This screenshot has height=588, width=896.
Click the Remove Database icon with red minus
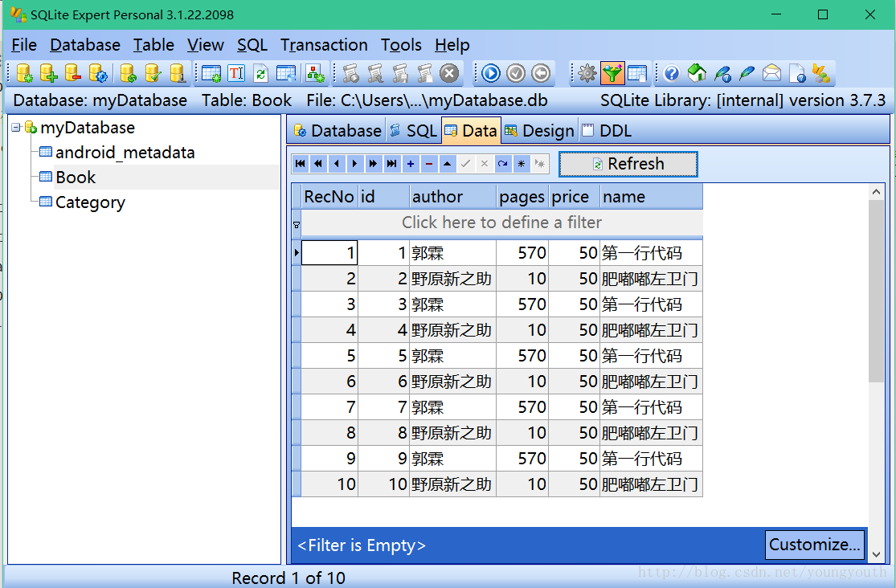[73, 73]
